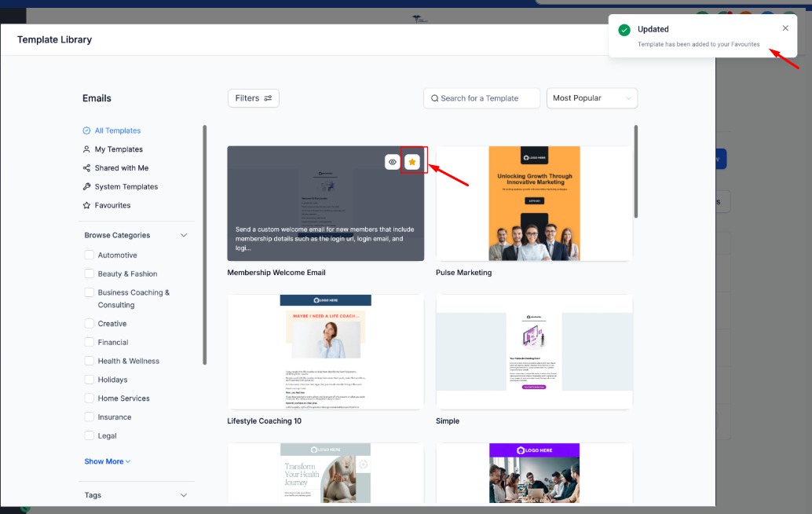Click the Membership Welcome Email title

point(276,273)
